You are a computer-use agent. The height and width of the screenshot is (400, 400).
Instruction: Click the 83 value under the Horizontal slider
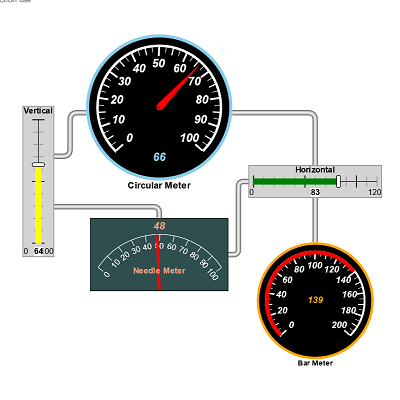(x=315, y=192)
